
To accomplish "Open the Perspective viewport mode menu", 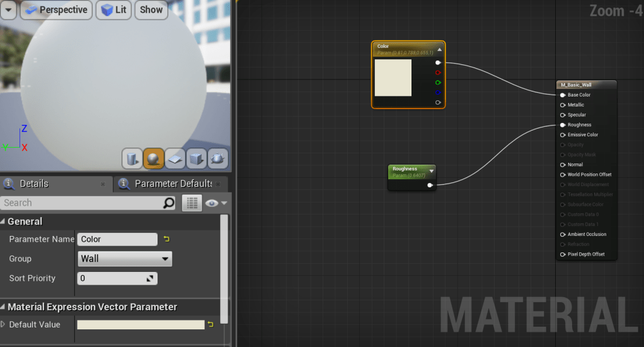I will pyautogui.click(x=57, y=9).
